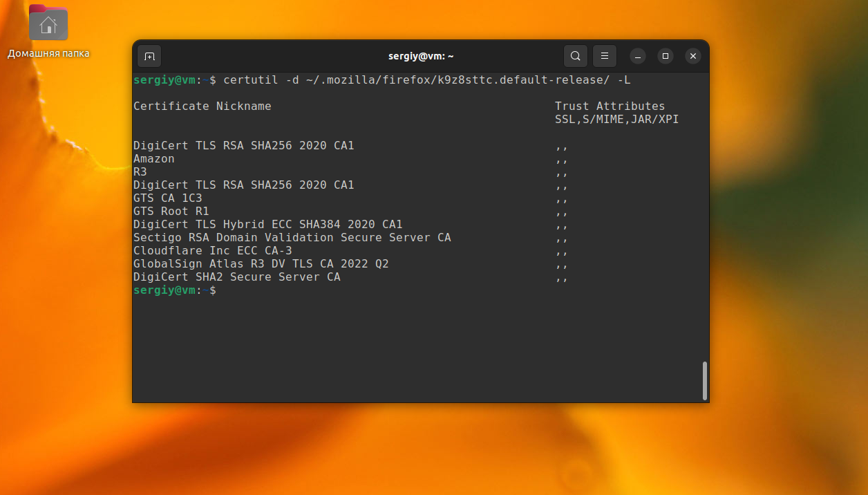Click the Certificate Nickname column header
Viewport: 868px width, 495px height.
(202, 106)
